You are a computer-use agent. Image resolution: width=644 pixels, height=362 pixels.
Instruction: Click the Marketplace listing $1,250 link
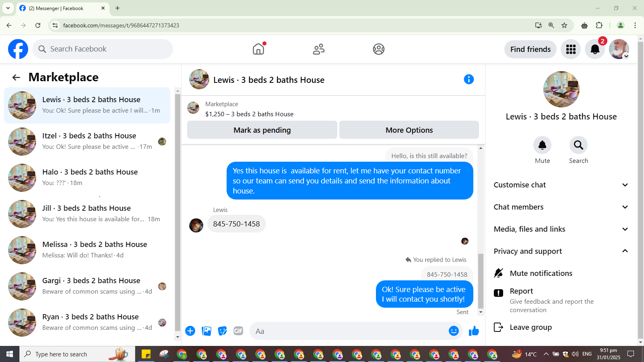pos(249,114)
